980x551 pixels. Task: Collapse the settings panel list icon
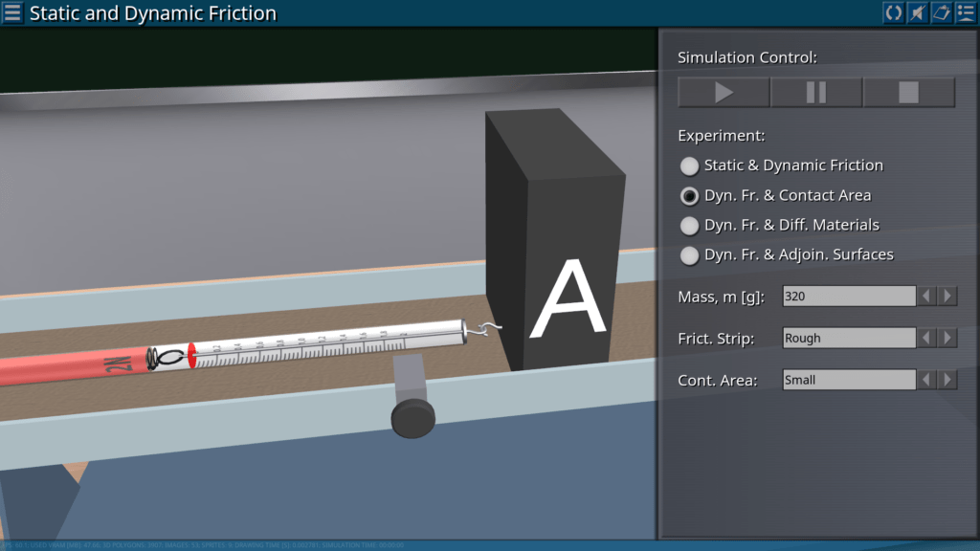click(x=965, y=12)
